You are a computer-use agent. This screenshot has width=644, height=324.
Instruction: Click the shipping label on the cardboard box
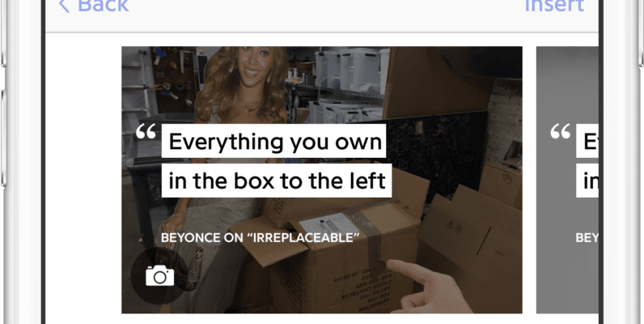(329, 225)
